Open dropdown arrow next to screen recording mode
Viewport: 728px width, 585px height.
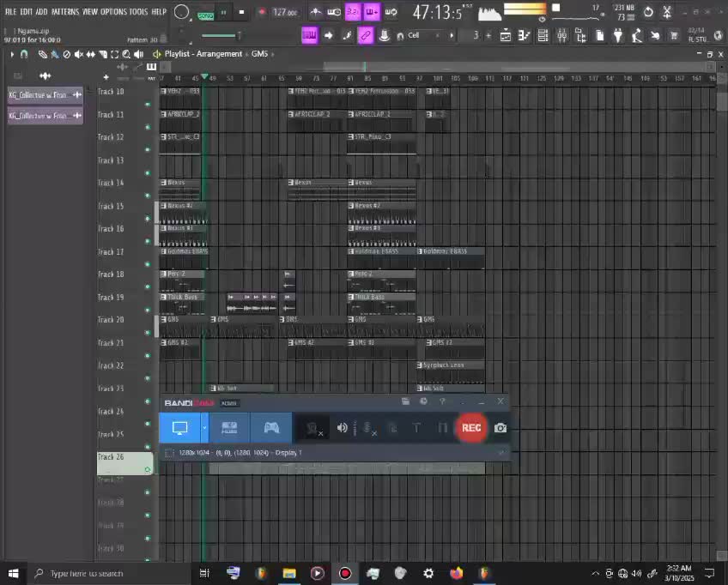pos(204,427)
